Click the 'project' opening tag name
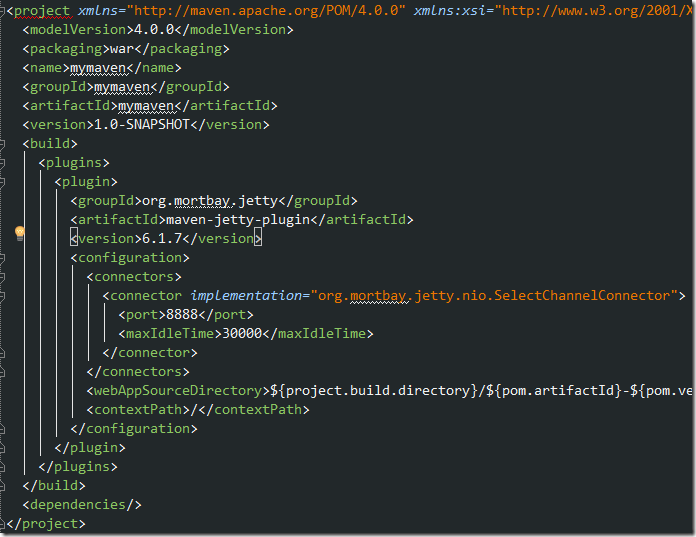This screenshot has width=696, height=537. point(42,10)
